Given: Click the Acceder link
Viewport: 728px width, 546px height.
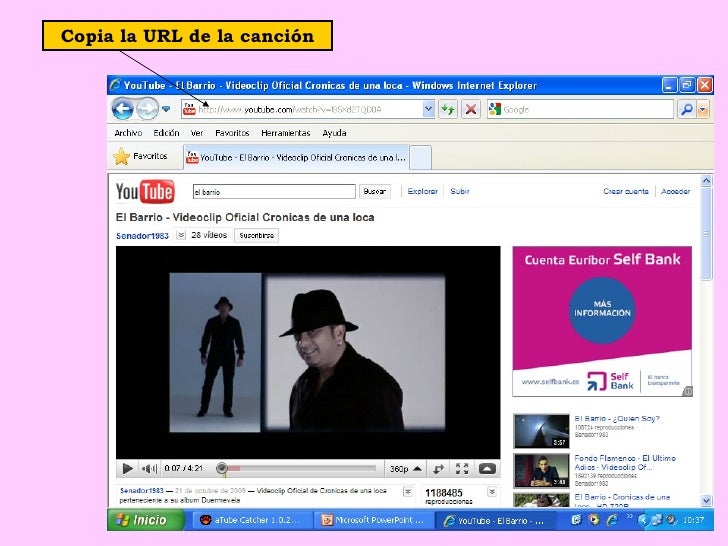Looking at the screenshot, I should [x=676, y=191].
